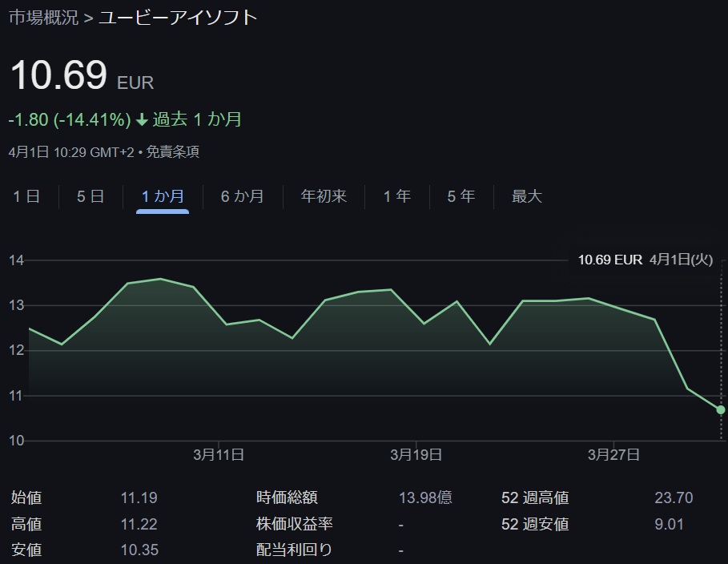Switch to the 1年 range tab
This screenshot has width=728, height=564.
(x=397, y=196)
